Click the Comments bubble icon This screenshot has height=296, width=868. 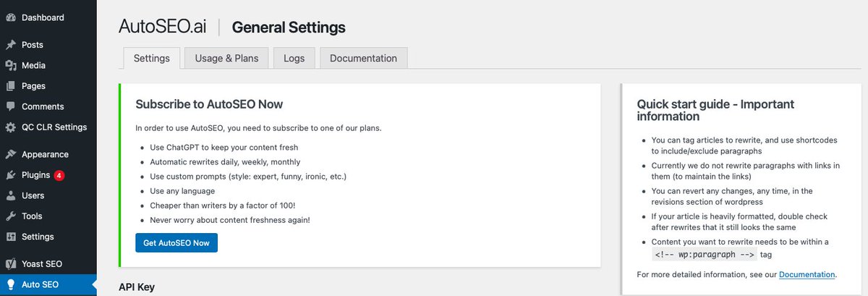[10, 106]
